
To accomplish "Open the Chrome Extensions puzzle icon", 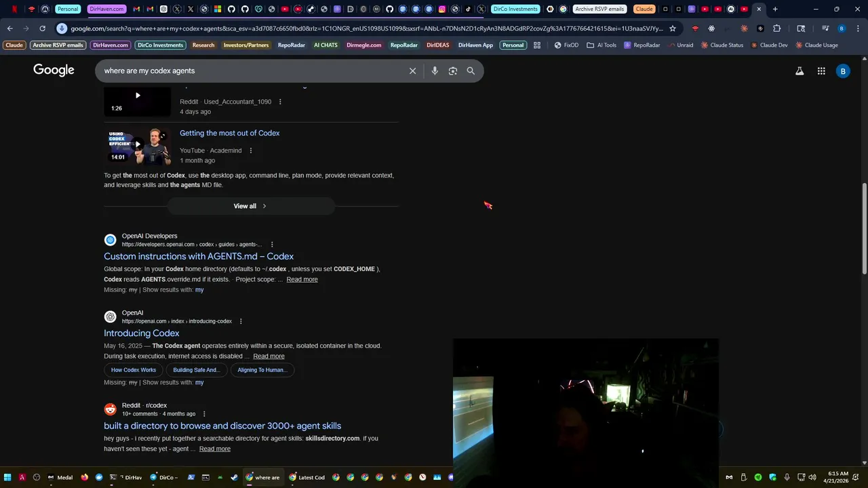I will (x=776, y=28).
